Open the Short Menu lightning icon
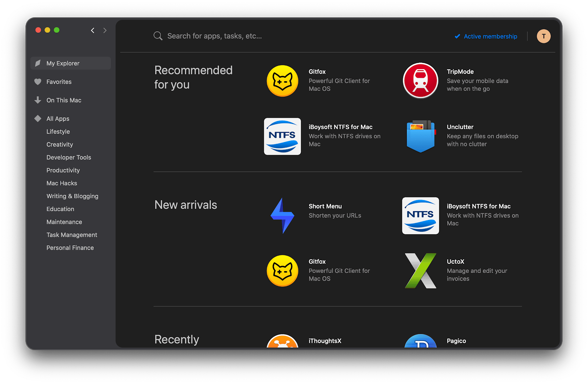 pyautogui.click(x=282, y=216)
